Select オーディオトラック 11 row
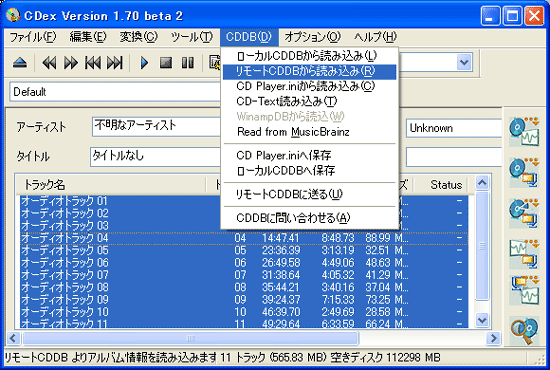550x370 pixels. tap(244, 323)
